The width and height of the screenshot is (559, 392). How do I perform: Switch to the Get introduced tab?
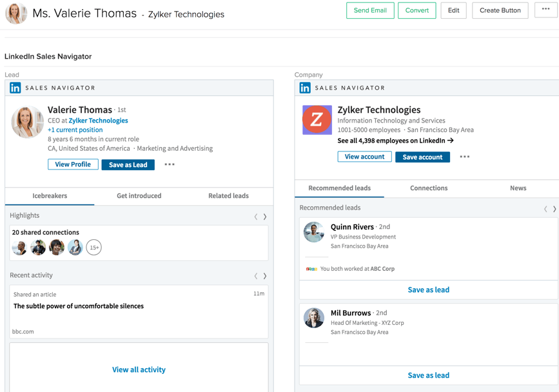tap(139, 195)
